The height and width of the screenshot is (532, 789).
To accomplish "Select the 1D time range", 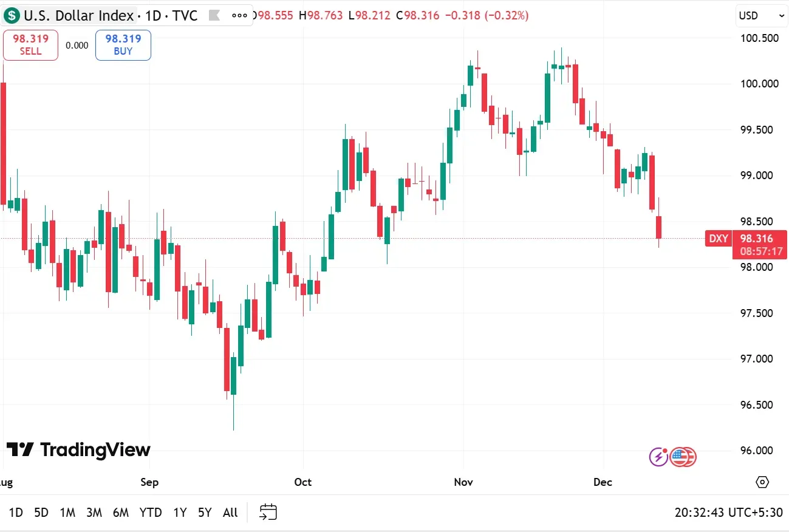I will 16,513.
